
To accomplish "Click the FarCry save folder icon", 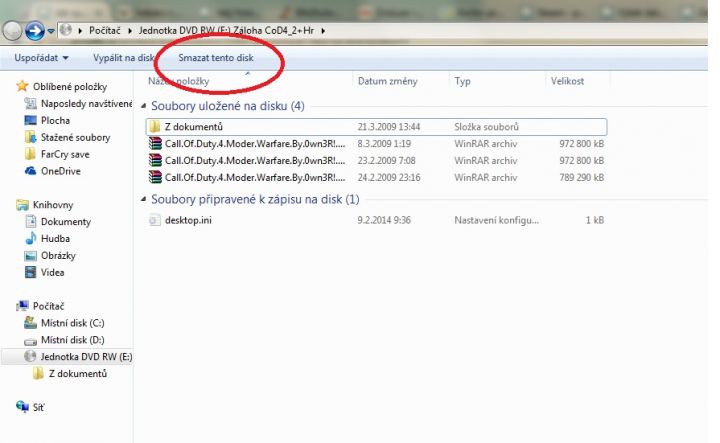I will 30,154.
